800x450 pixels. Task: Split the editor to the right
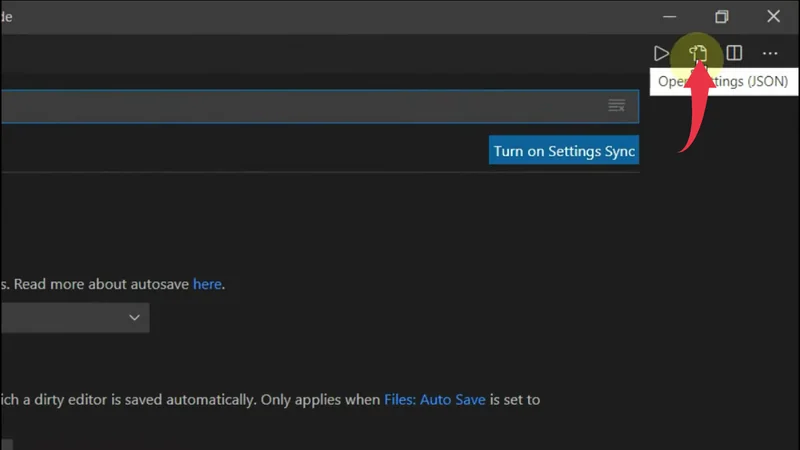(x=734, y=53)
